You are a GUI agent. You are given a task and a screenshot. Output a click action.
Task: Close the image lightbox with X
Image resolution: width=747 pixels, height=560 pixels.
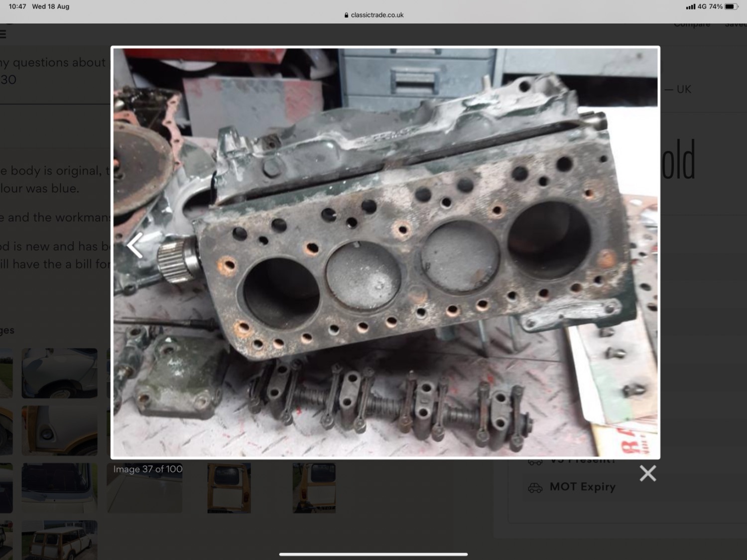(x=647, y=473)
